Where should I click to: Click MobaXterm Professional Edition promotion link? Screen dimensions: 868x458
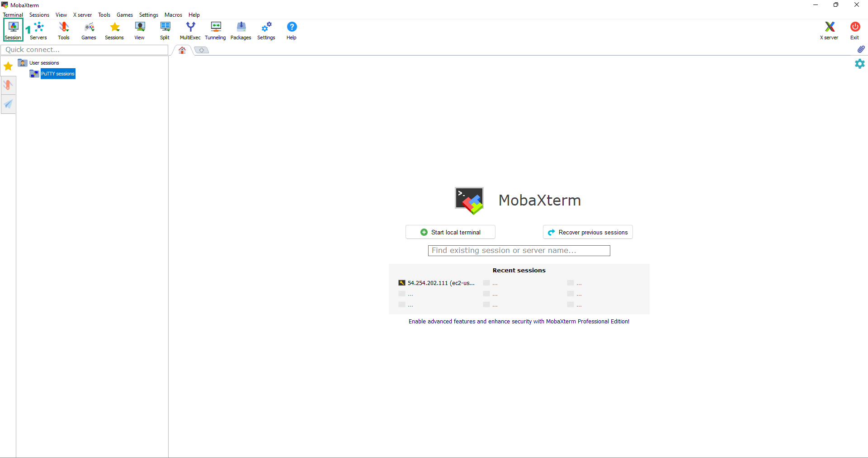tap(519, 322)
